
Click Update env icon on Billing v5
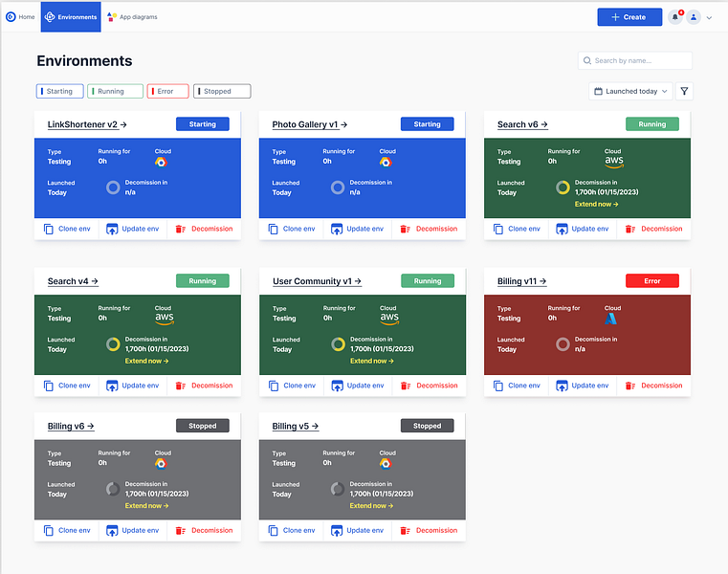[337, 530]
